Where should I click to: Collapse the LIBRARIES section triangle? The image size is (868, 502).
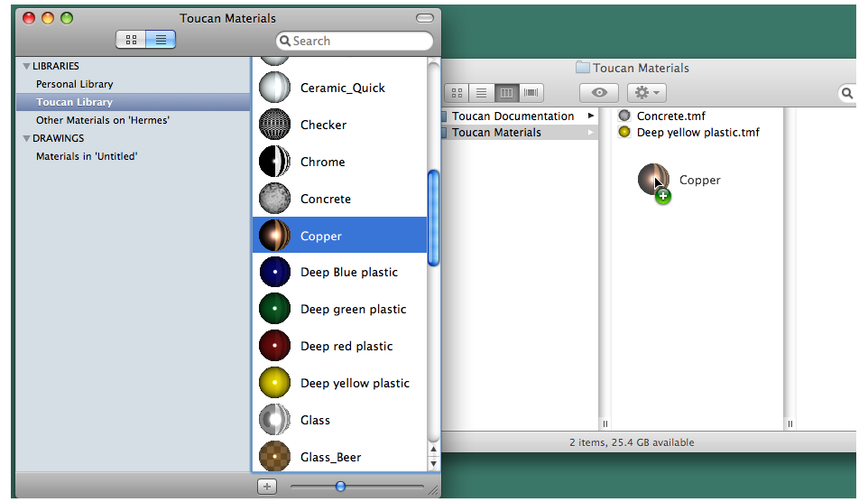point(26,66)
